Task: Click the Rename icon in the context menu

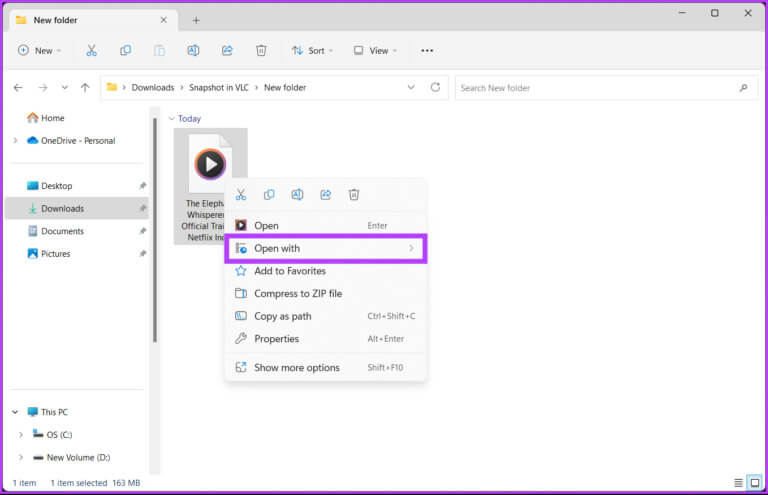Action: click(297, 195)
